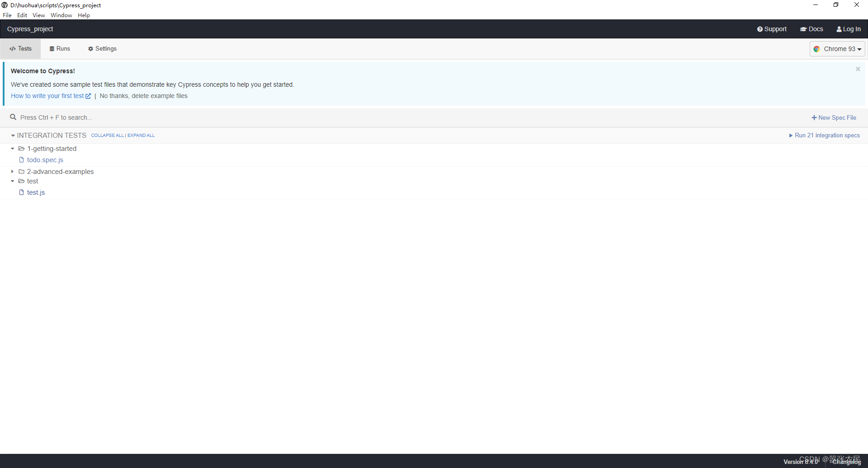Select the 2-advanced-examples folder name
This screenshot has width=868, height=468.
(61, 172)
